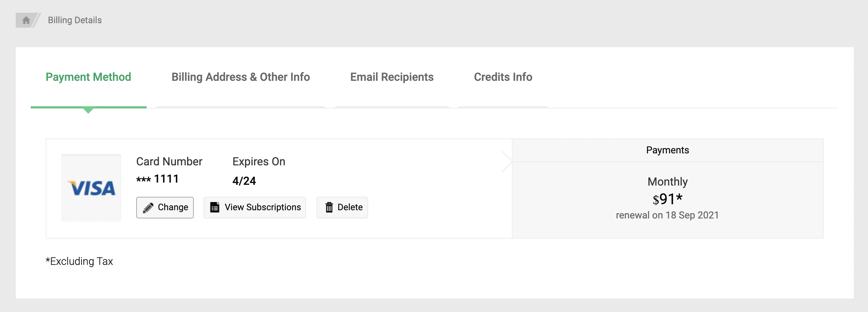Open View Subscriptions for this card
This screenshot has height=312, width=868.
point(263,207)
